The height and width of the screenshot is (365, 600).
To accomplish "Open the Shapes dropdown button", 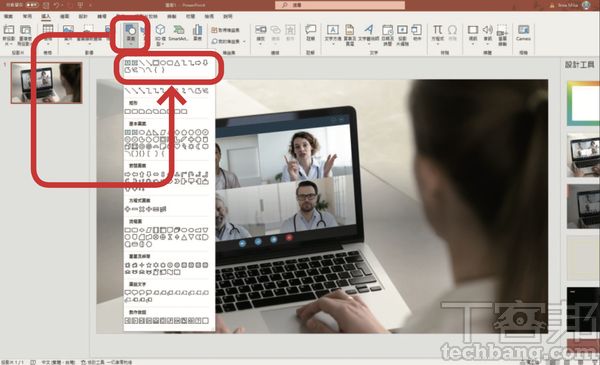I will click(130, 34).
